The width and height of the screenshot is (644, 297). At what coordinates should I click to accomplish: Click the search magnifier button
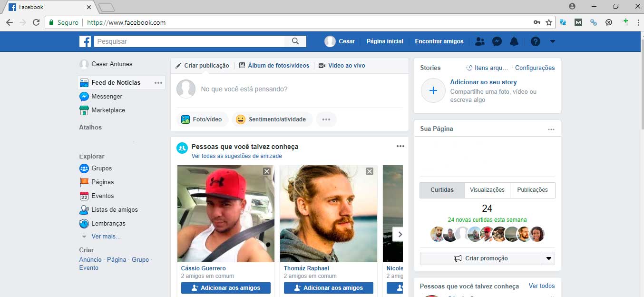295,41
